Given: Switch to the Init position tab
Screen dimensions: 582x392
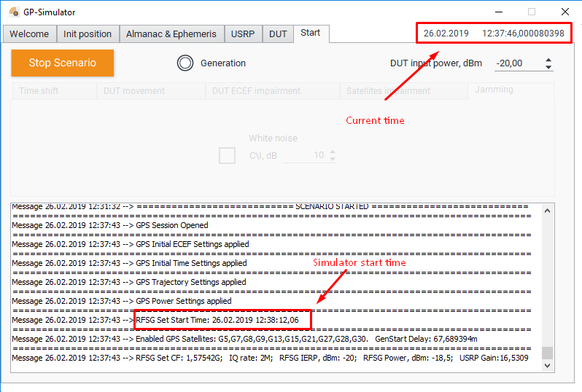Looking at the screenshot, I should 88,34.
